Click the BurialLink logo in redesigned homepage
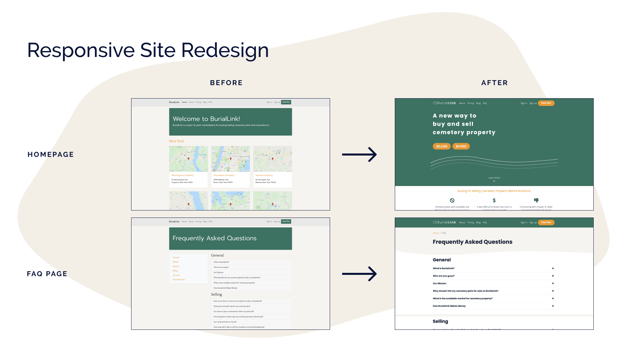The image size is (644, 362). coord(444,103)
